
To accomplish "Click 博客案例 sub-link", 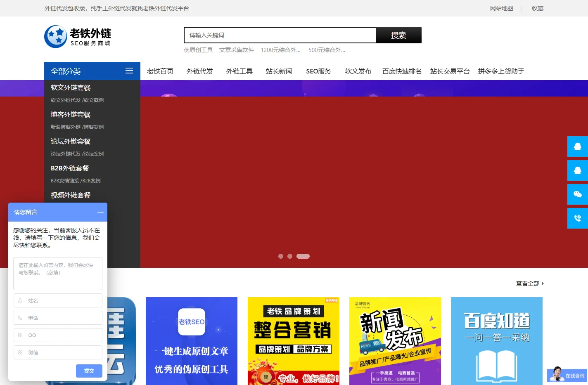I will 94,127.
